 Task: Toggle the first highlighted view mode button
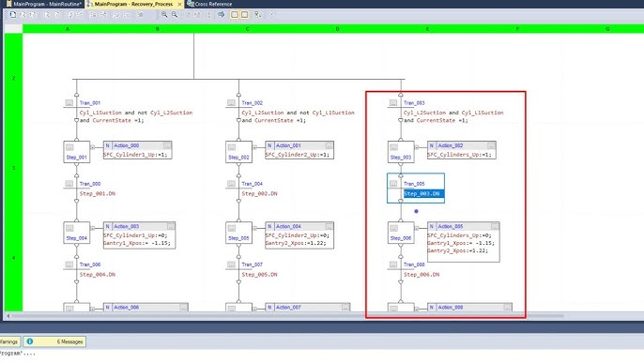tap(235, 15)
